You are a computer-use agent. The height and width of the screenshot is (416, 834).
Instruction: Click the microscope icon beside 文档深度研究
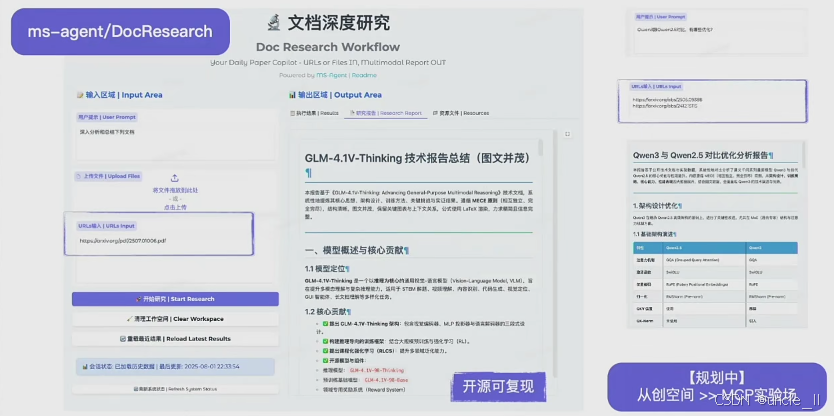[x=274, y=22]
